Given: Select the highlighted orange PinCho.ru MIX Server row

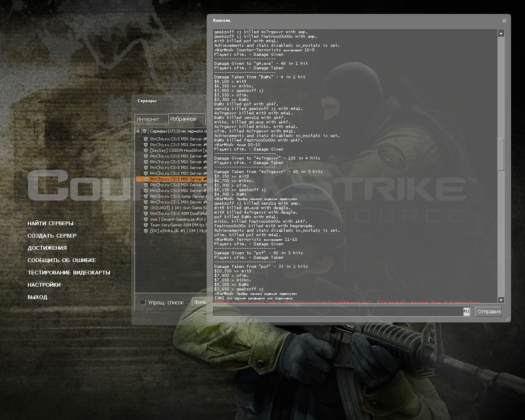Looking at the screenshot, I should pyautogui.click(x=171, y=179).
